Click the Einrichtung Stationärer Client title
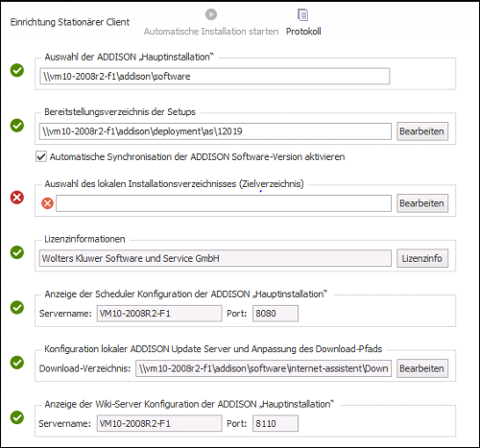The height and width of the screenshot is (448, 480). pyautogui.click(x=70, y=22)
